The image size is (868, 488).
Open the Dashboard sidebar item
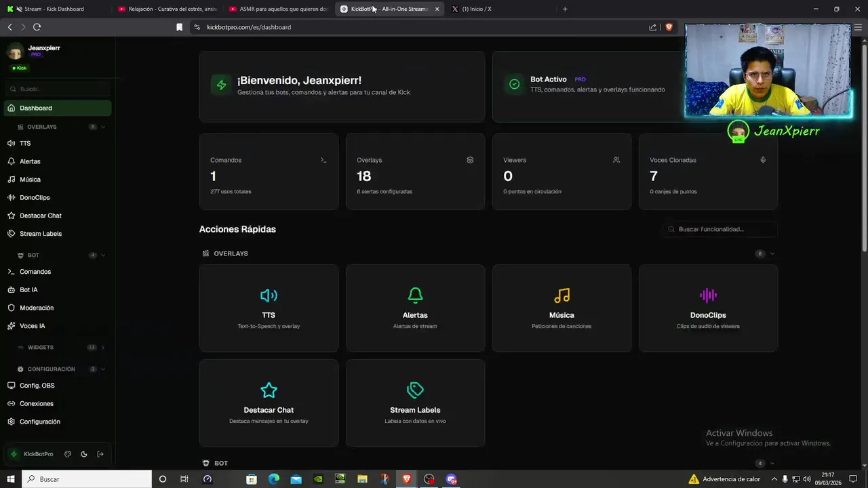point(58,108)
